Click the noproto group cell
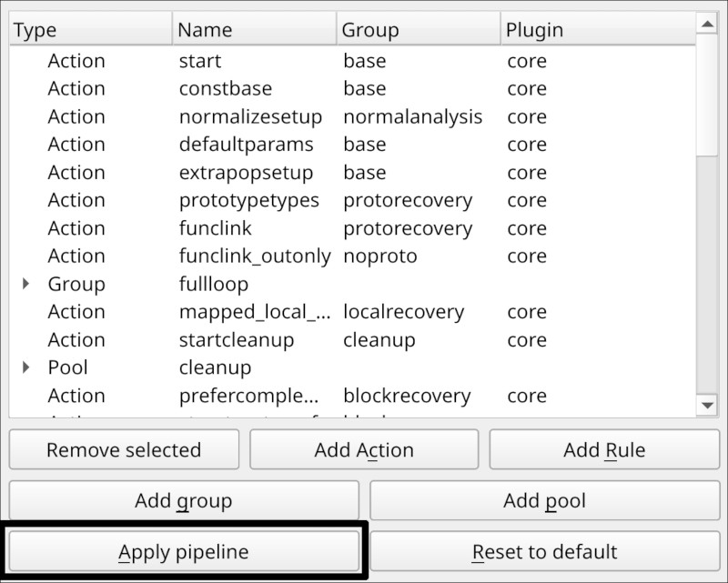This screenshot has height=583, width=728. click(380, 256)
